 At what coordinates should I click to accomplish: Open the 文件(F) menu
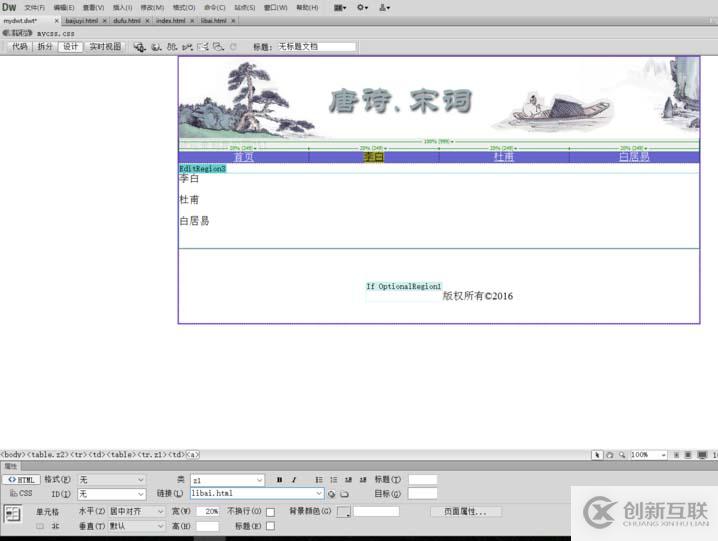pos(34,8)
